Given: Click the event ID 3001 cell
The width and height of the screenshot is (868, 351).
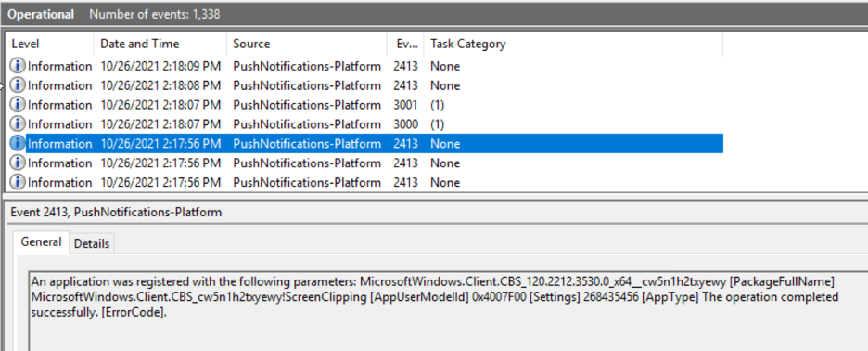Looking at the screenshot, I should (406, 105).
